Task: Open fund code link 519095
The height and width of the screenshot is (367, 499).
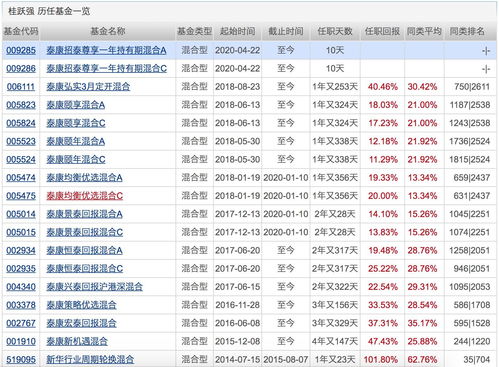Action: [21, 359]
